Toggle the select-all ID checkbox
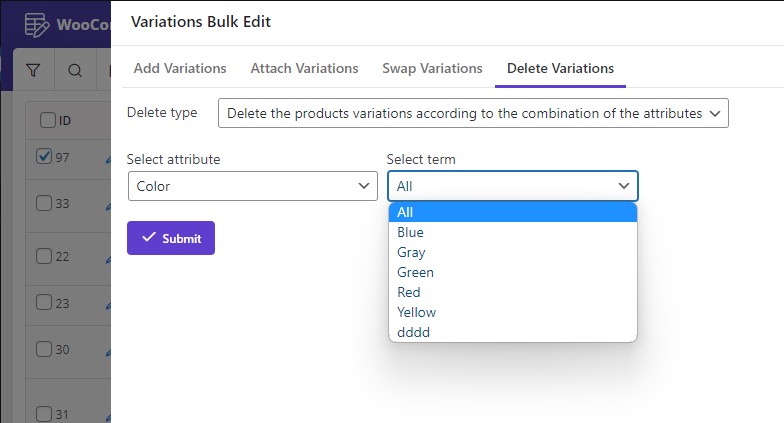The width and height of the screenshot is (784, 423). click(x=47, y=120)
